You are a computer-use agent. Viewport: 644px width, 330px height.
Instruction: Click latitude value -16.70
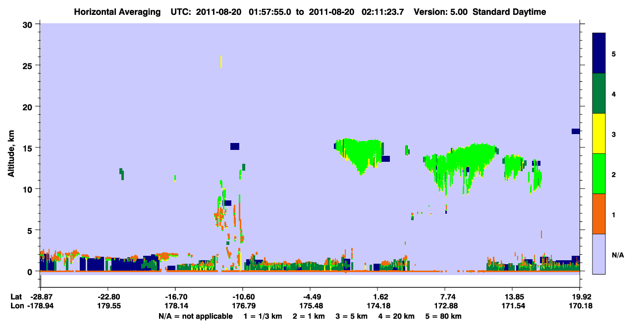click(175, 297)
